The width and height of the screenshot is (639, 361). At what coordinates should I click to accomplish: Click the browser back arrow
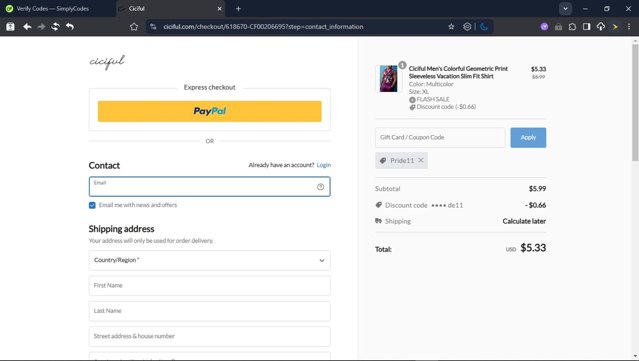coord(27,26)
